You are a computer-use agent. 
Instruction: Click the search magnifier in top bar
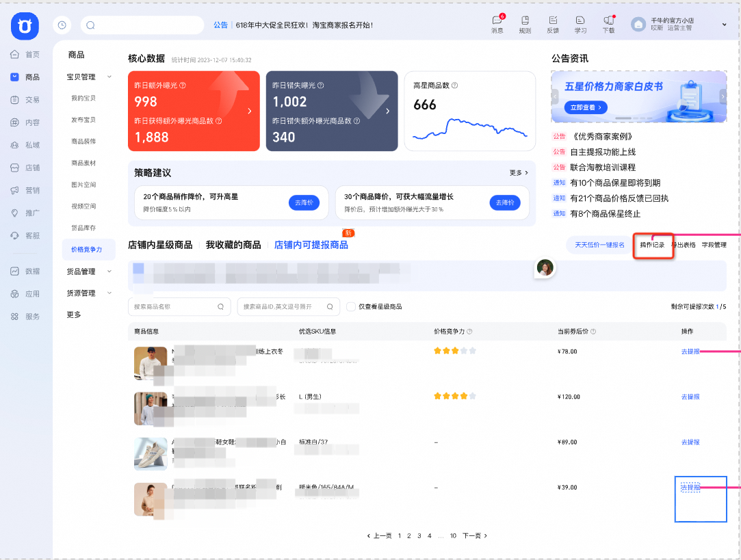(91, 25)
